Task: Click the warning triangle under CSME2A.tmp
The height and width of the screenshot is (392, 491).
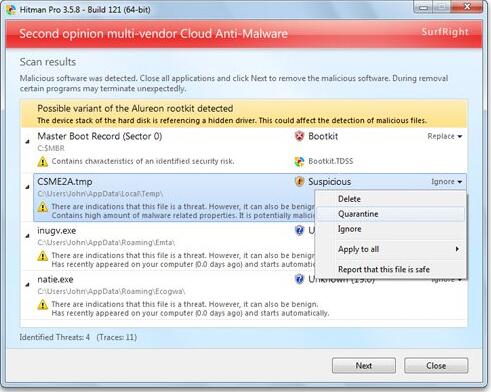Action: pyautogui.click(x=43, y=207)
